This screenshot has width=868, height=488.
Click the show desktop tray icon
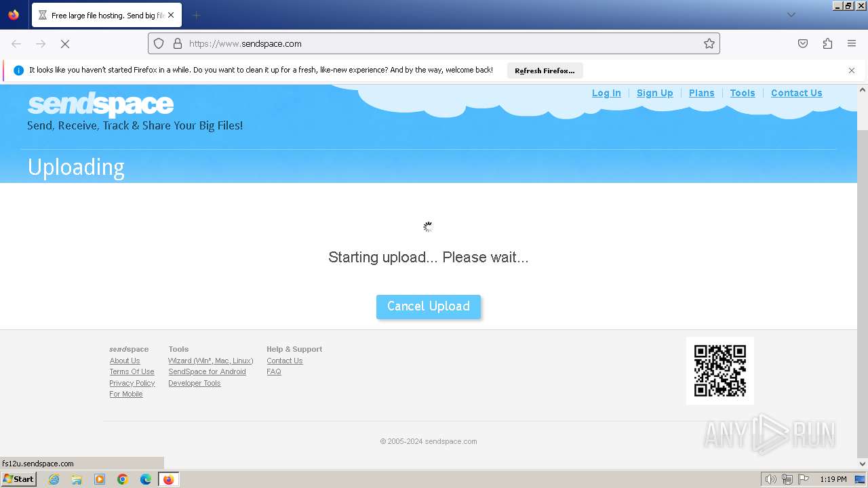point(860,479)
